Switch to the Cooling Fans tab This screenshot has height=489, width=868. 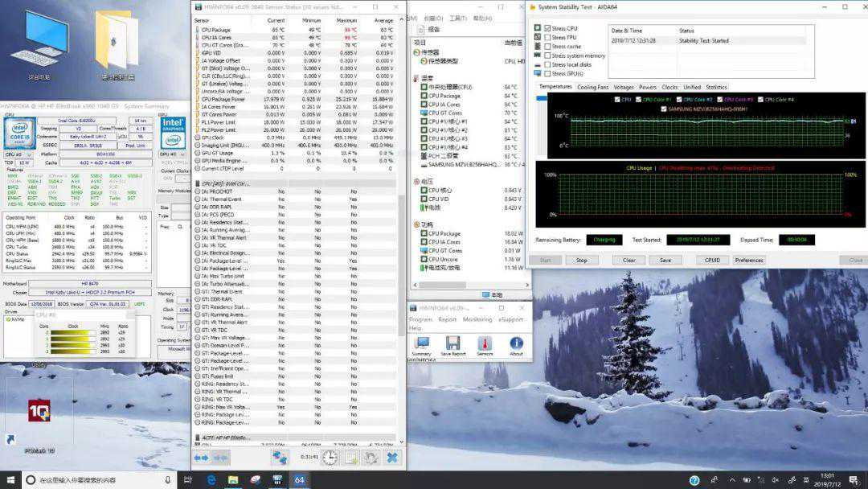(592, 87)
